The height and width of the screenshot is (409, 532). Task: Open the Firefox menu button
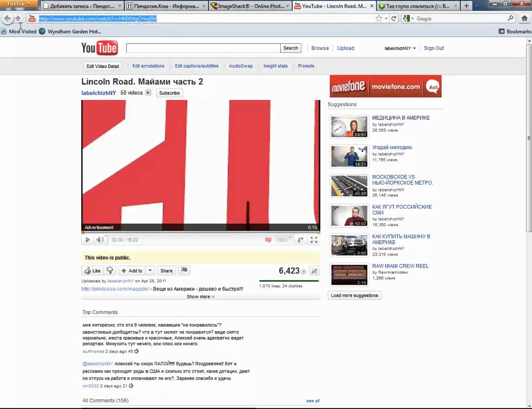tap(19, 4)
